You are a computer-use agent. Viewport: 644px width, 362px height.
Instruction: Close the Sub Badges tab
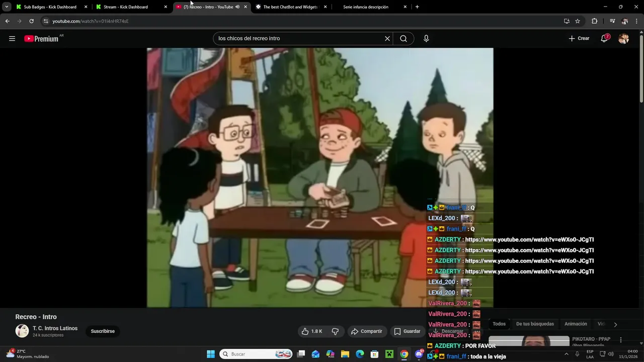[x=86, y=7]
